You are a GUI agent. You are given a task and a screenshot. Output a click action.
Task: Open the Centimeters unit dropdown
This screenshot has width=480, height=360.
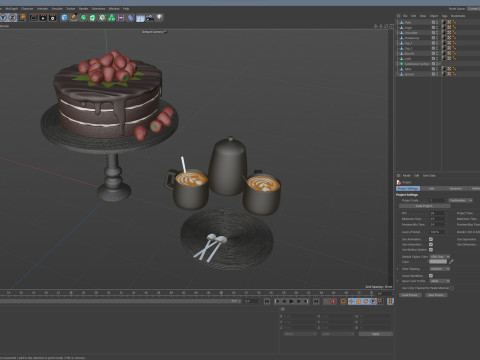tap(460, 200)
